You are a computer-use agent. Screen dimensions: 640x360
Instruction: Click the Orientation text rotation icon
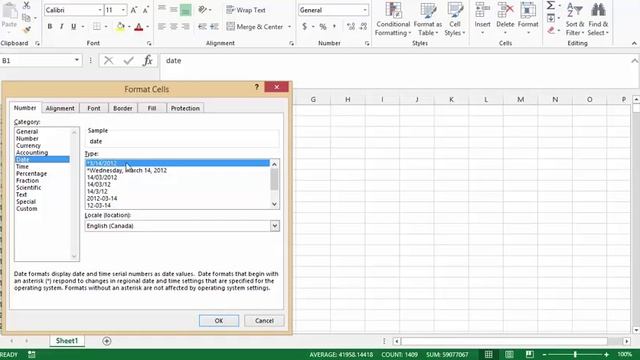tap(203, 10)
